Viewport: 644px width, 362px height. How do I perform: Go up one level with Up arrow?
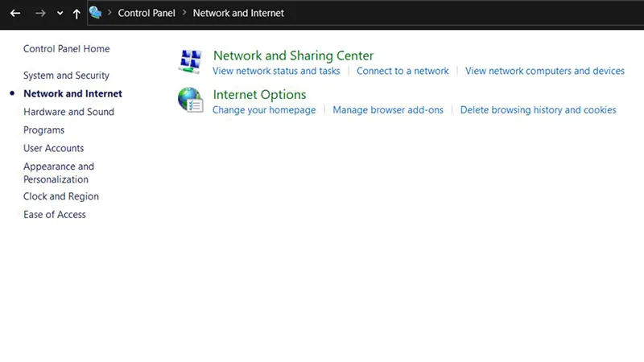pyautogui.click(x=76, y=13)
